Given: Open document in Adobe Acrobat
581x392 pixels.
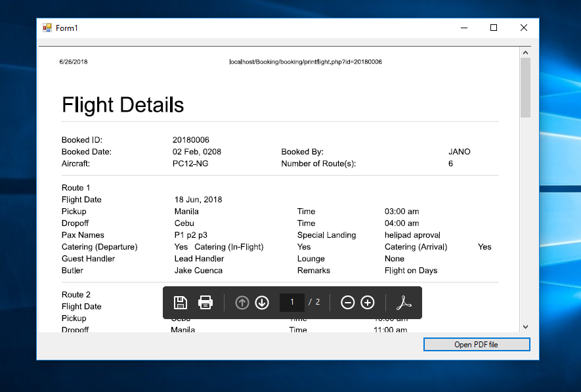Looking at the screenshot, I should point(403,302).
